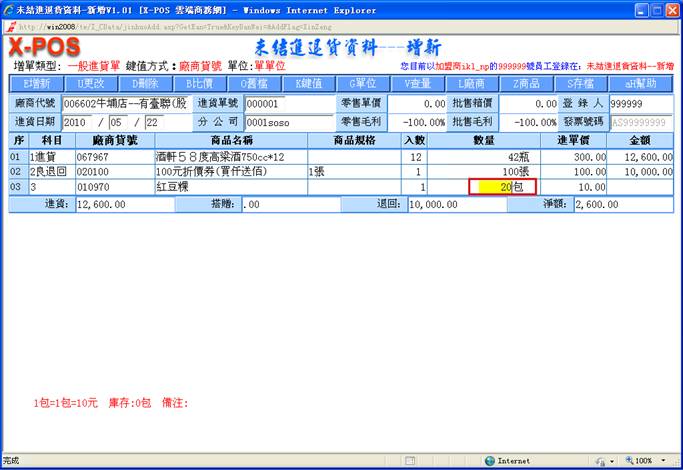Click the E增新 (add new) button
683x470 pixels.
(x=36, y=83)
